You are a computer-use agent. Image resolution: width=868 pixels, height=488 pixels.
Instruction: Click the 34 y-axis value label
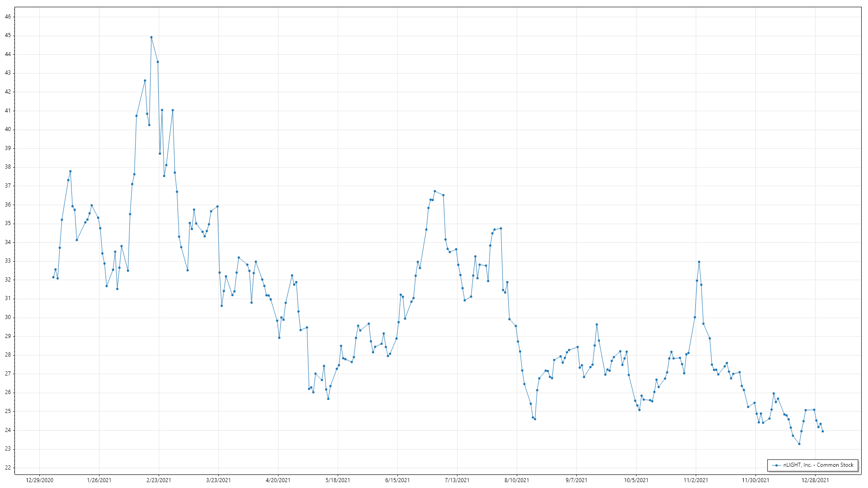coord(8,242)
